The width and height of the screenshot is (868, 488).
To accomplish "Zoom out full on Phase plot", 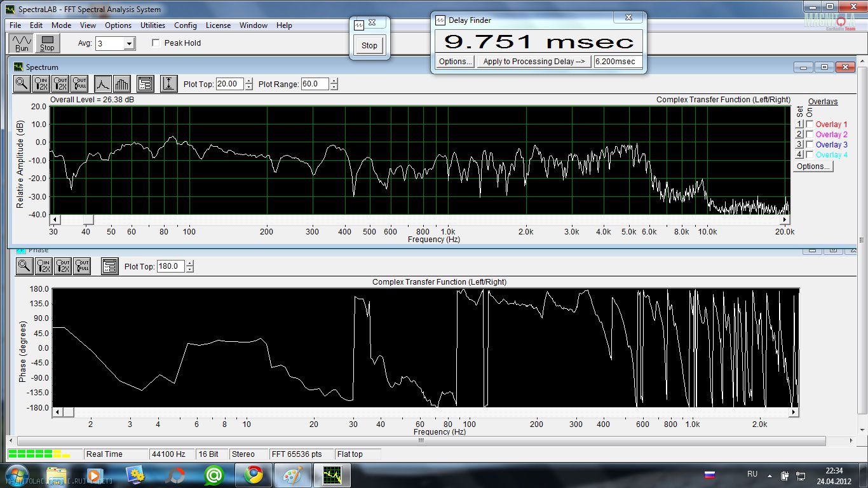I will tap(81, 266).
